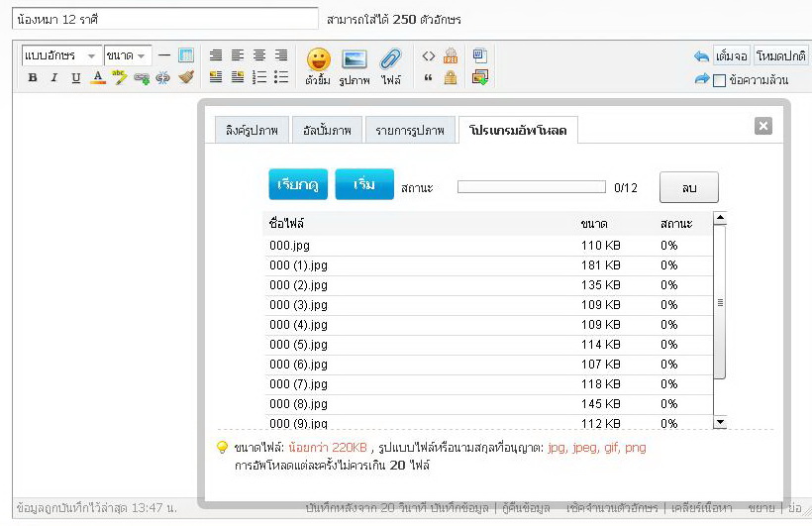
Task: Open the ขนาด font size dropdown
Action: (x=128, y=54)
